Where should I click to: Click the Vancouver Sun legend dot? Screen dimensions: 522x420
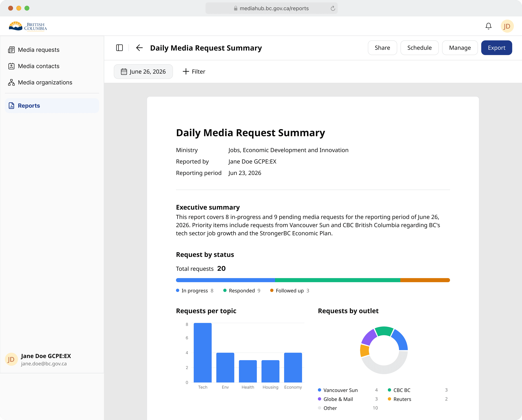pyautogui.click(x=319, y=390)
